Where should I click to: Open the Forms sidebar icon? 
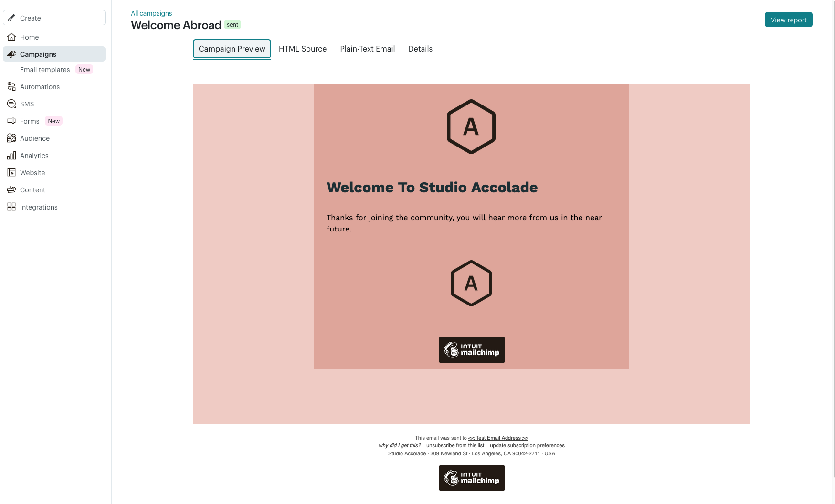[x=11, y=121]
